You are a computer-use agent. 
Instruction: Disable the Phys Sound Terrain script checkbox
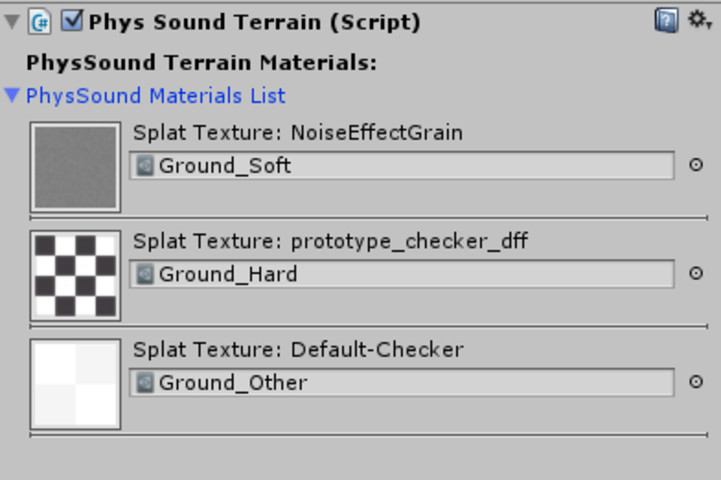coord(72,21)
